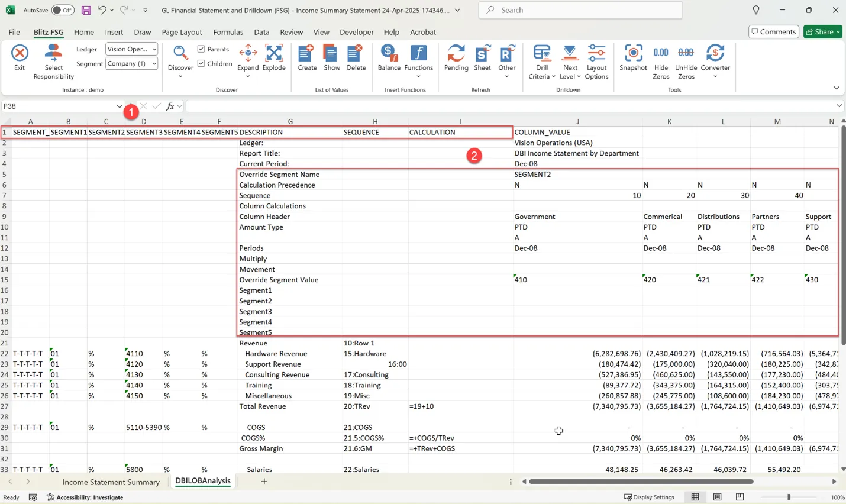The image size is (846, 504).
Task: Click in the Search box
Action: coord(580,10)
